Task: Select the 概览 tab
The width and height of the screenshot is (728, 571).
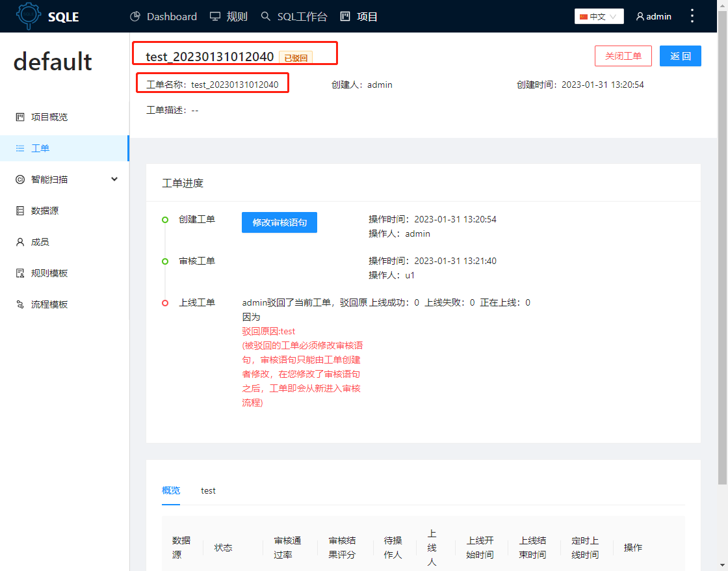Action: tap(170, 490)
